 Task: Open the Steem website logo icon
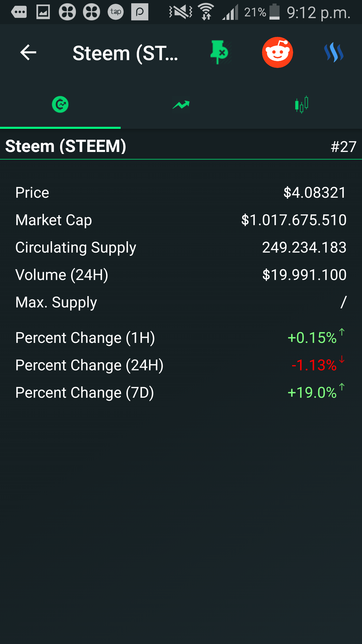pos(334,53)
